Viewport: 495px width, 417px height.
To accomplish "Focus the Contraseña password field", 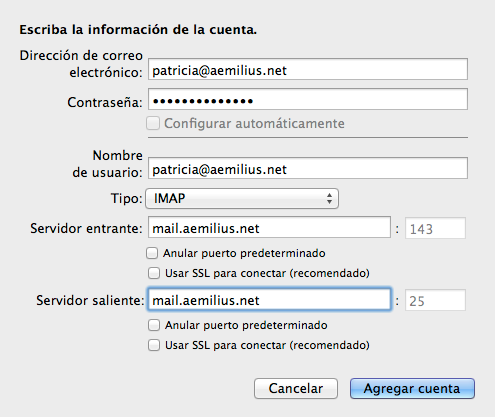I will (308, 99).
